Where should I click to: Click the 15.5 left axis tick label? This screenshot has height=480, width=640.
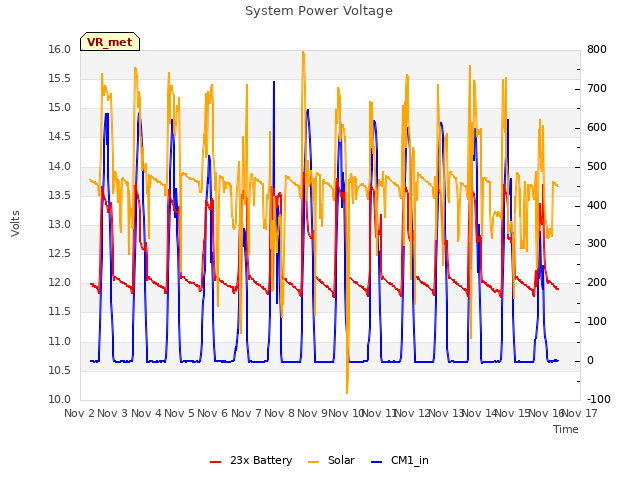(x=60, y=78)
